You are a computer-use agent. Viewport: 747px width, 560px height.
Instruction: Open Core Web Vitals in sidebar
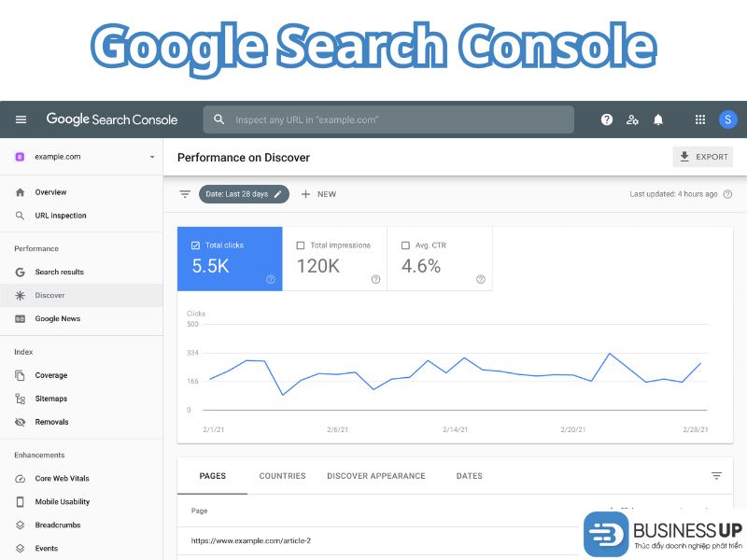(81, 479)
